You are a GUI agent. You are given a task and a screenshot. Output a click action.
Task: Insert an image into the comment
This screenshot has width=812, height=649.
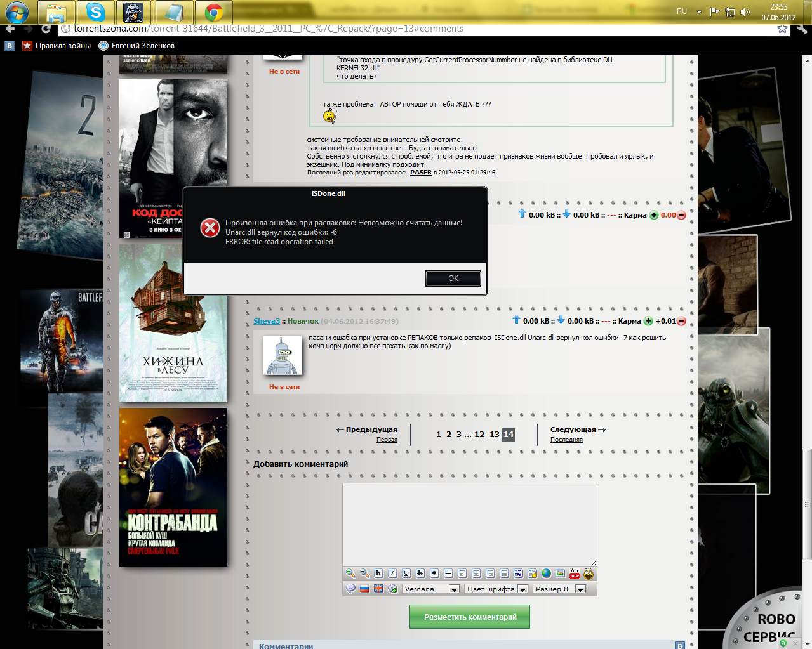pos(560,574)
